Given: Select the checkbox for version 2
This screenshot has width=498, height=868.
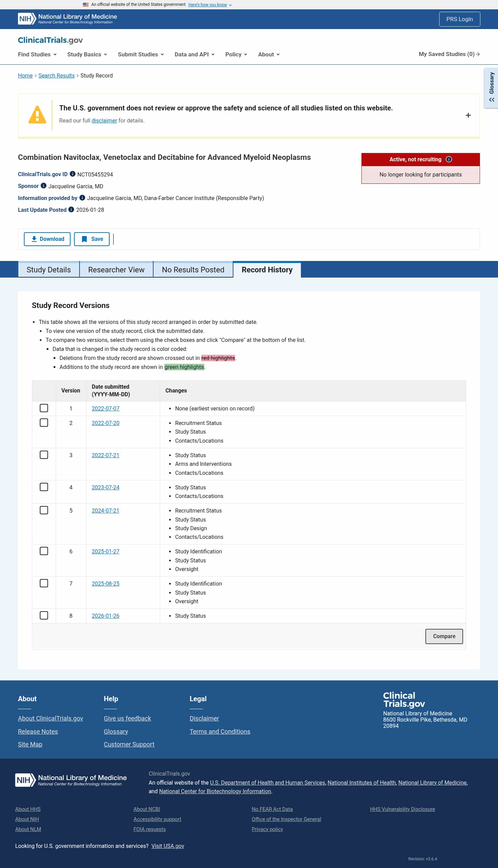Looking at the screenshot, I should click(44, 423).
